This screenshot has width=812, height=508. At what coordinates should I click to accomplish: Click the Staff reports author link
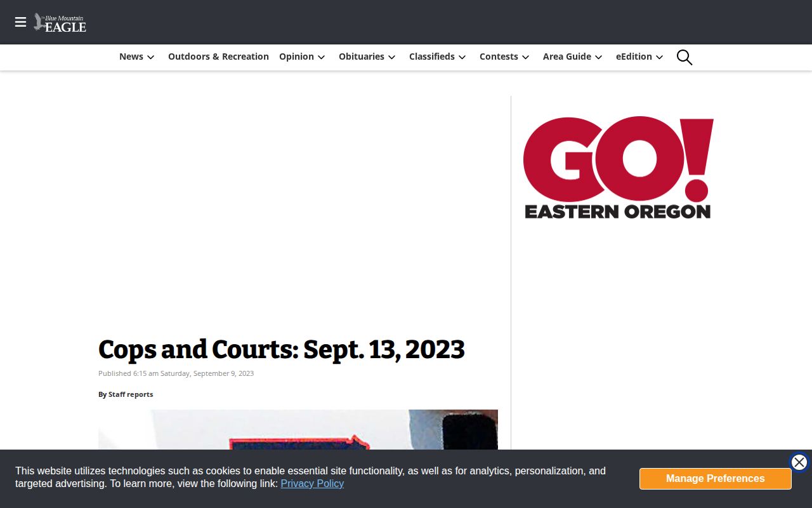point(131,394)
